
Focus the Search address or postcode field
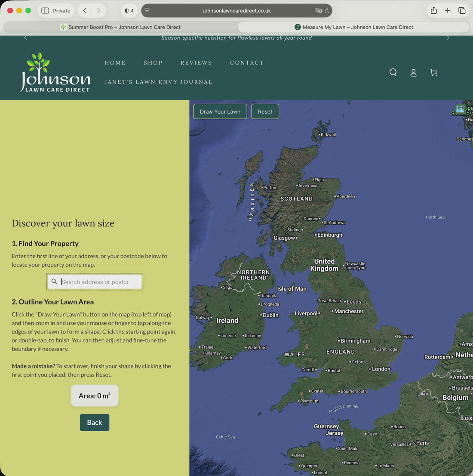[x=95, y=282]
